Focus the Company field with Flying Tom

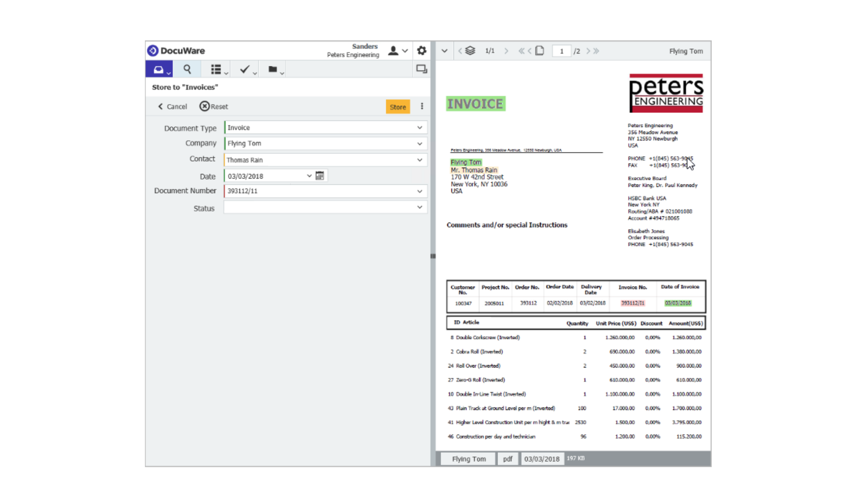tap(325, 144)
